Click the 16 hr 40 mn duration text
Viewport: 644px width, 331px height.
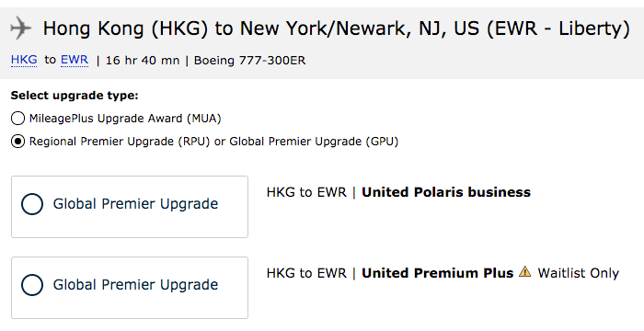click(143, 61)
